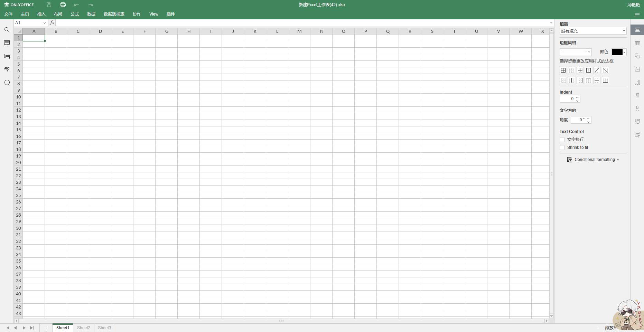Open the Name Box cell reference dropdown
This screenshot has width=644, height=332.
[x=45, y=23]
